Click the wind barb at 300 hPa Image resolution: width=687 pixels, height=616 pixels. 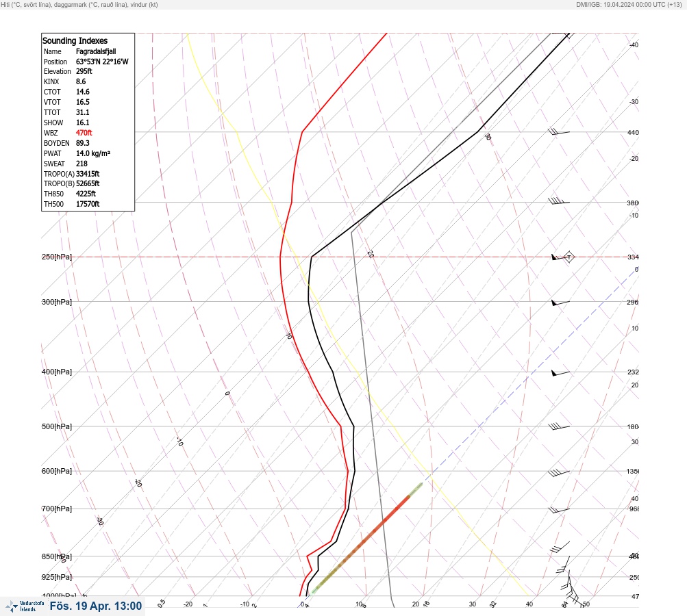coord(560,303)
